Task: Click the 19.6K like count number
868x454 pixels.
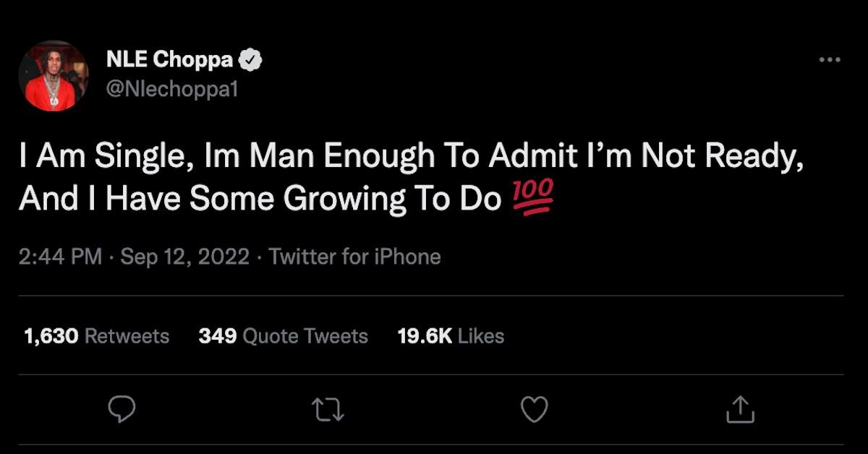Action: (x=425, y=336)
